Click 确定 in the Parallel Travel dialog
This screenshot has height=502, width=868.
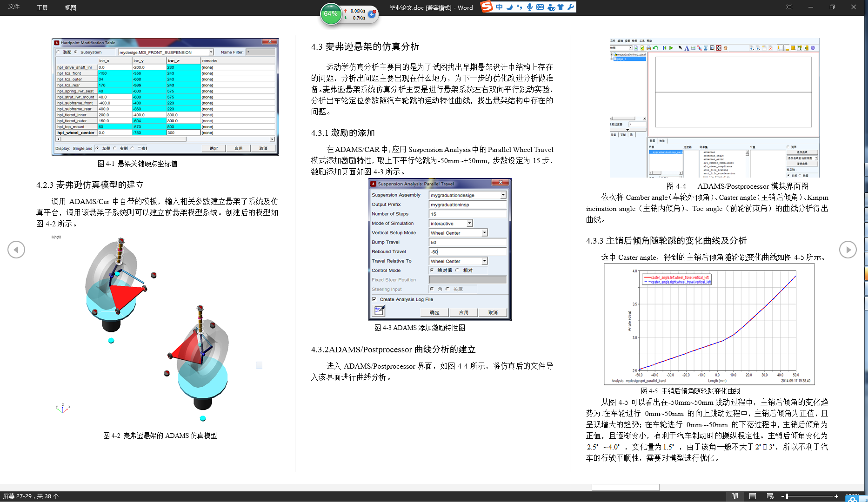coord(434,312)
